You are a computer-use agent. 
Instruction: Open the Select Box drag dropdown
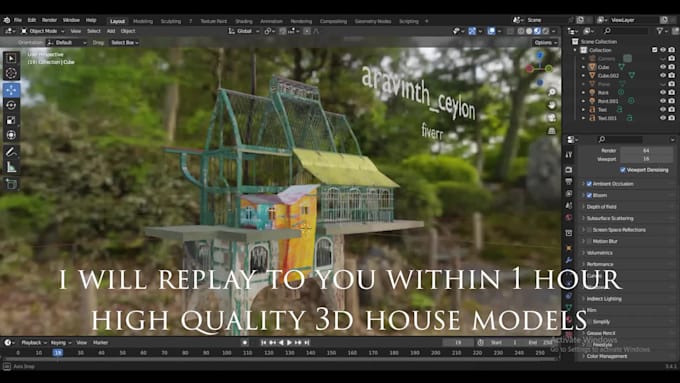(x=124, y=43)
